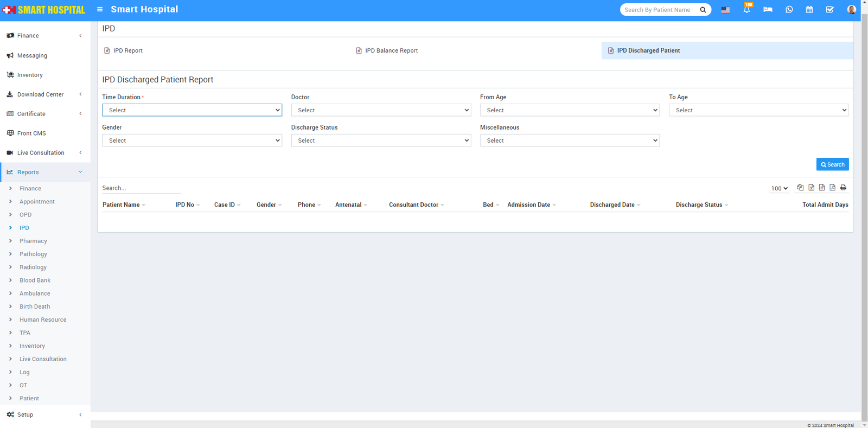The image size is (868, 428).
Task: Open Pharmacy reports in sidebar
Action: [x=33, y=241]
